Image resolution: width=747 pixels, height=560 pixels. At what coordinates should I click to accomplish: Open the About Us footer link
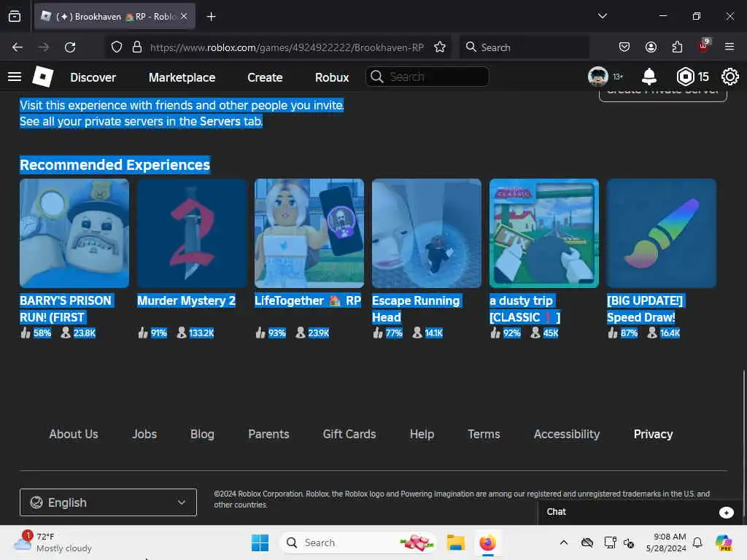(x=74, y=435)
